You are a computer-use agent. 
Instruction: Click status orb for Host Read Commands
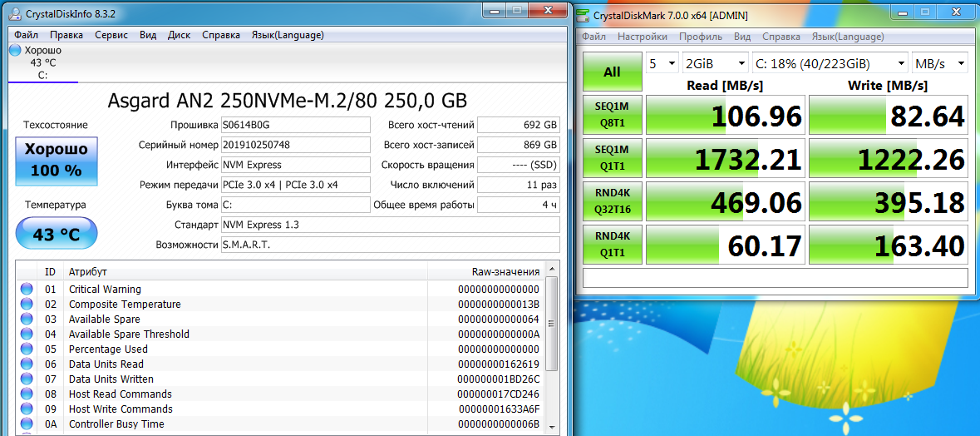coord(27,394)
